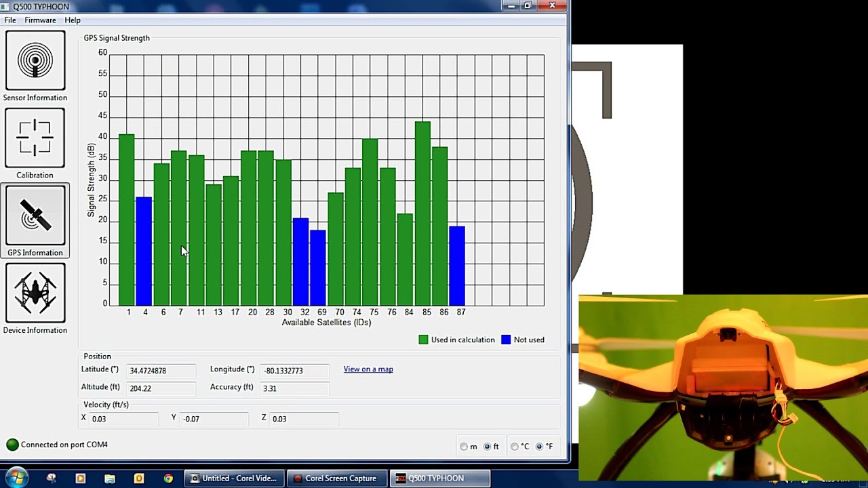This screenshot has width=868, height=488.
Task: Click the Velocity Y field
Action: pyautogui.click(x=214, y=419)
